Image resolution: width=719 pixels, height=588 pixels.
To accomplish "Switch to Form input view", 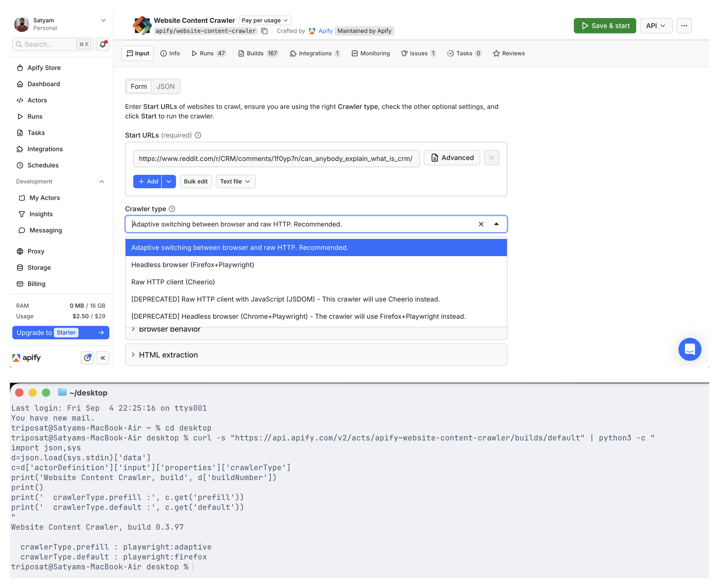I will [x=138, y=86].
